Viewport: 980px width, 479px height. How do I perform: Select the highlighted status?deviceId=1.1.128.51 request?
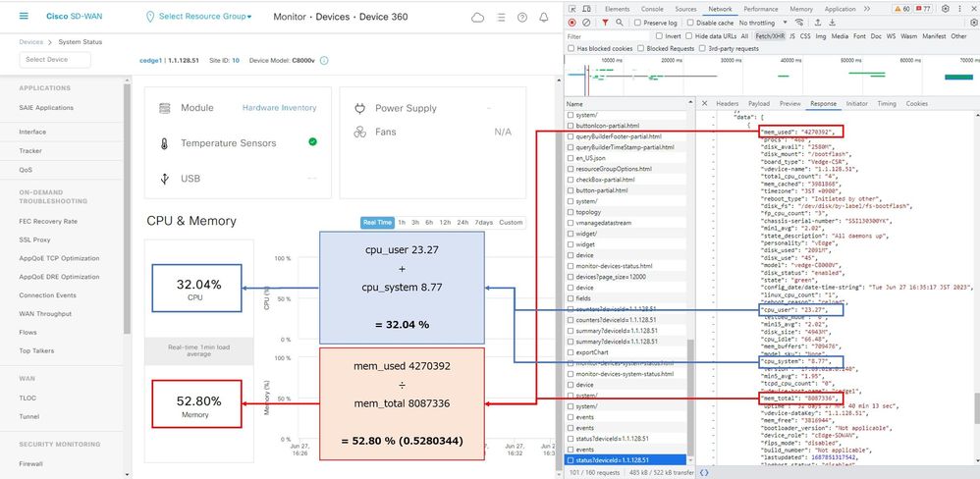coord(625,459)
